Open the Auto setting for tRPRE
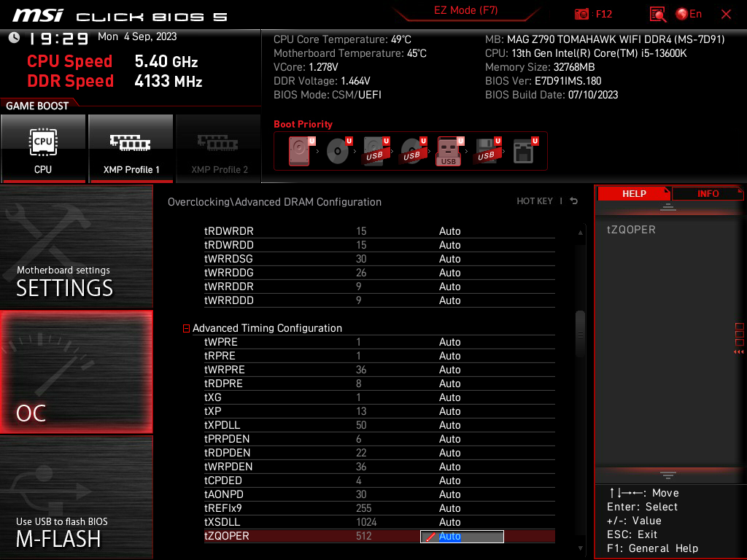Image resolution: width=747 pixels, height=560 pixels. [x=449, y=356]
